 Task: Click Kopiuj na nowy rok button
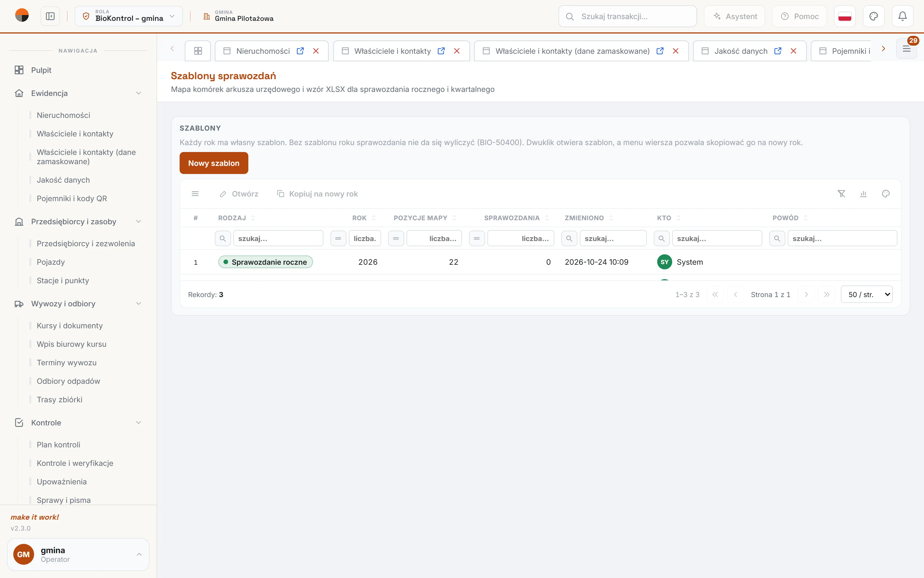pos(318,194)
